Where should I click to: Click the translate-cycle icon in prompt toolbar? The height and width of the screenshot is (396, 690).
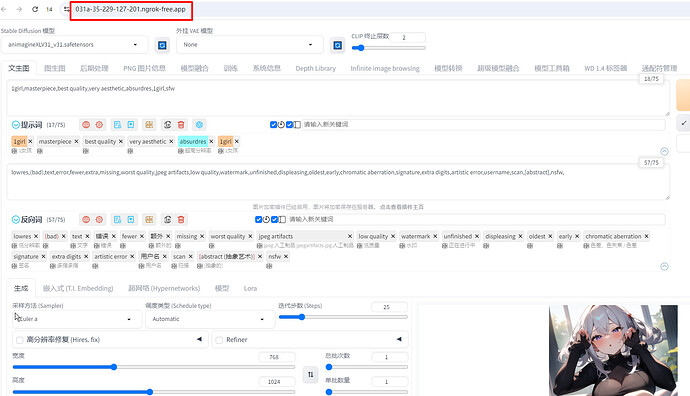(167, 125)
